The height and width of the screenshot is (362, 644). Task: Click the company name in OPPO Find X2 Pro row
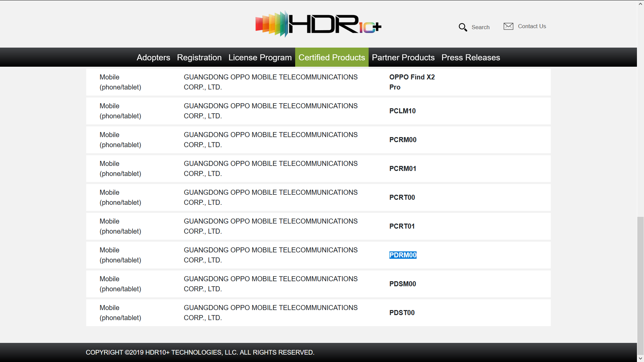click(x=271, y=82)
